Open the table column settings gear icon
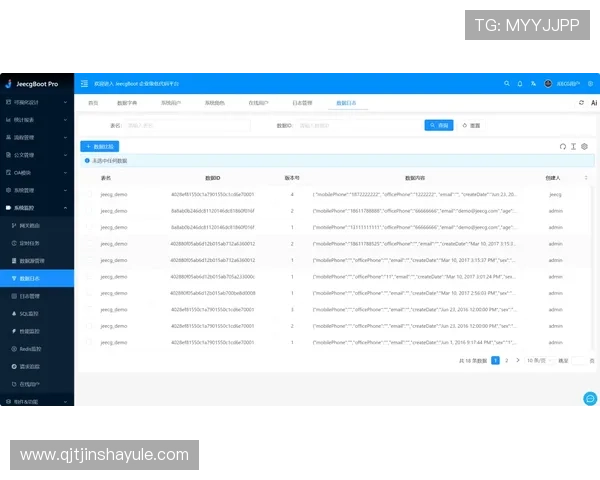This screenshot has width=600, height=480. coord(585,146)
